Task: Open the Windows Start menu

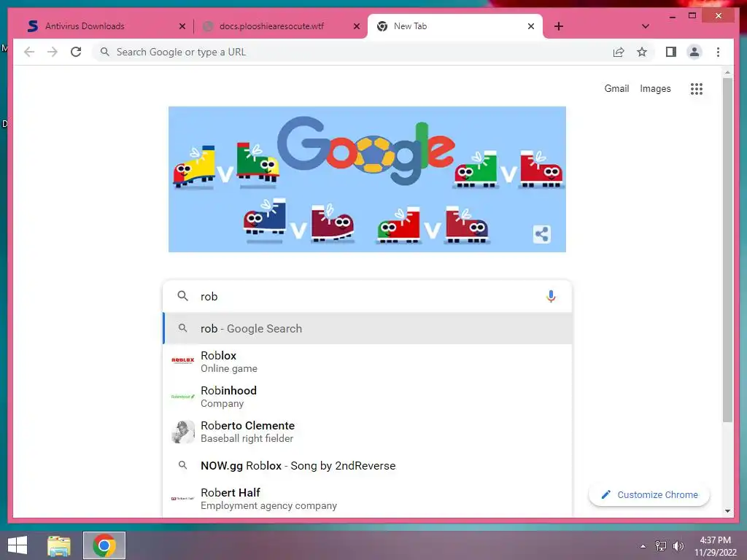Action: coord(18,545)
